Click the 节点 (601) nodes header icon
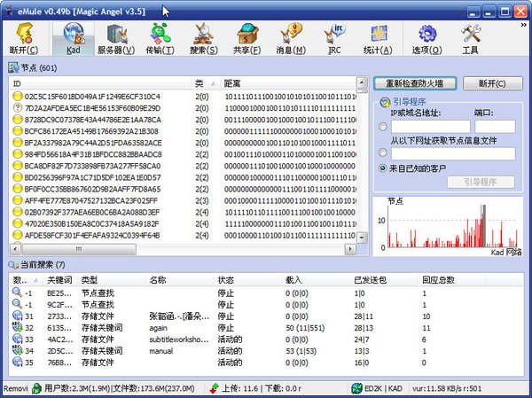Viewport: 532px width, 398px height. [13, 67]
